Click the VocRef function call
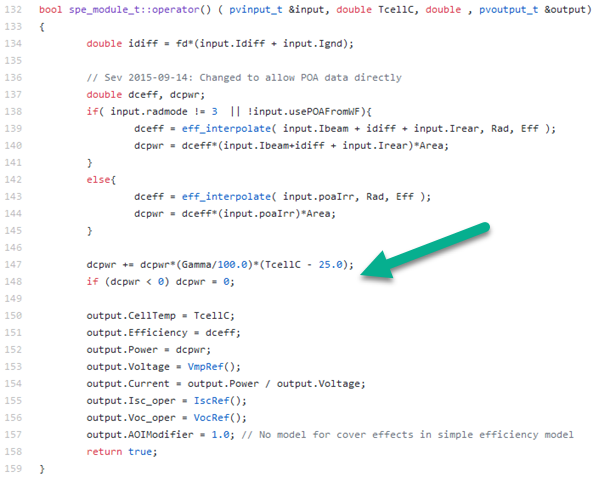 tap(211, 418)
